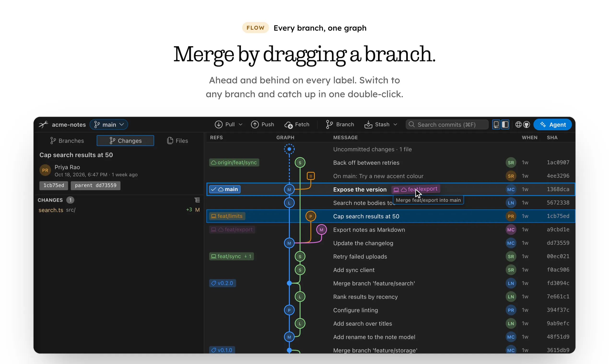Toggle the repository book panel icon
The width and height of the screenshot is (609, 364).
(x=496, y=125)
